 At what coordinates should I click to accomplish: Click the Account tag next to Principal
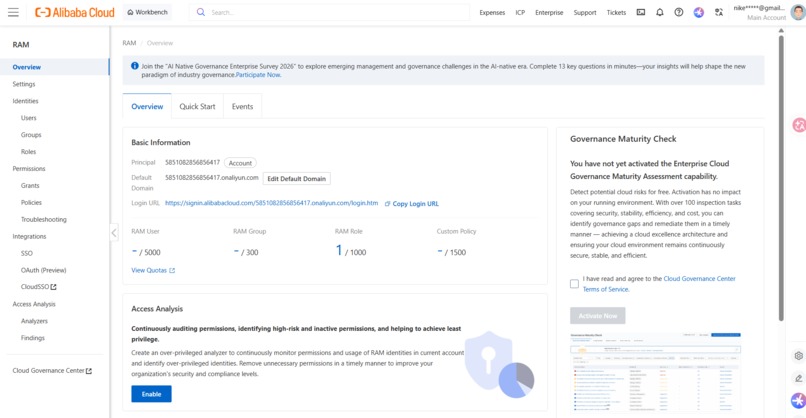pyautogui.click(x=240, y=163)
